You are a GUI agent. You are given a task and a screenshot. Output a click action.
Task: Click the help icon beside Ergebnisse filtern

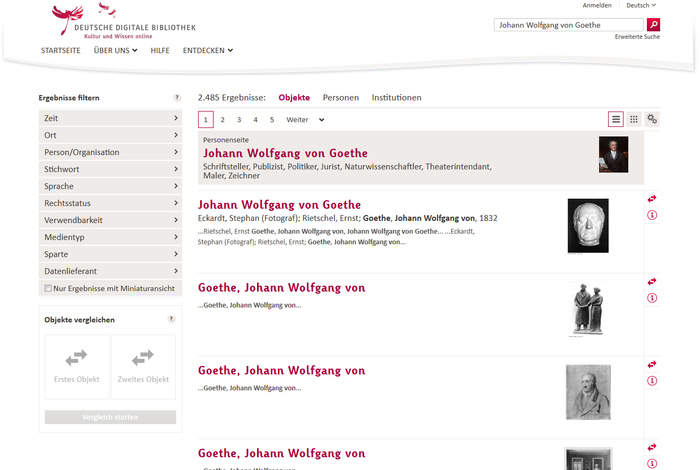coord(177,98)
